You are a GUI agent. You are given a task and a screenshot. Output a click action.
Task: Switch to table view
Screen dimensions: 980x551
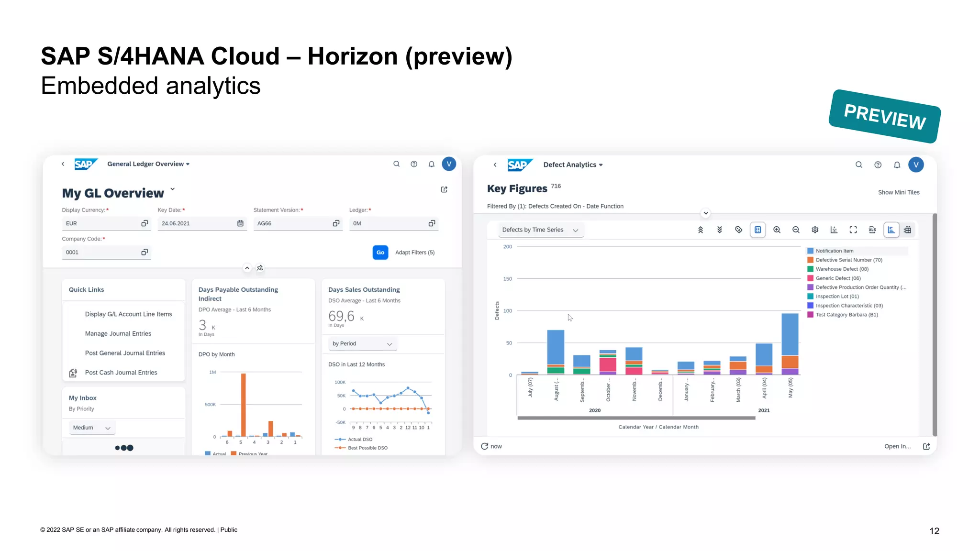coord(907,230)
